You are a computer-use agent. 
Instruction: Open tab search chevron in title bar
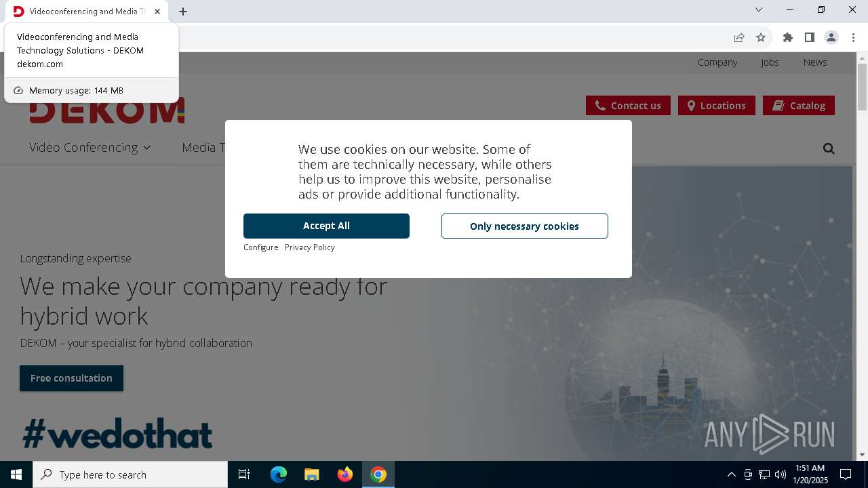pyautogui.click(x=759, y=9)
